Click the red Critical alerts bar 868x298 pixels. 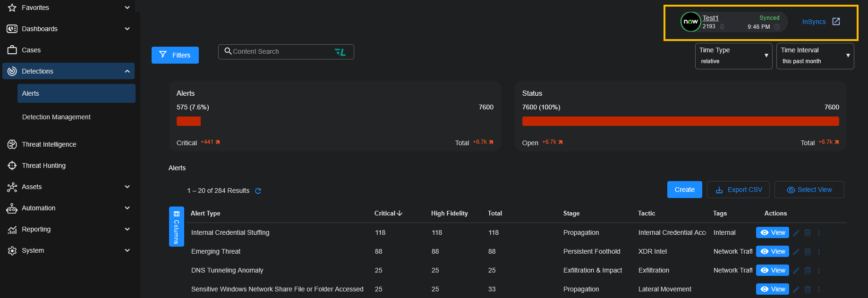188,121
